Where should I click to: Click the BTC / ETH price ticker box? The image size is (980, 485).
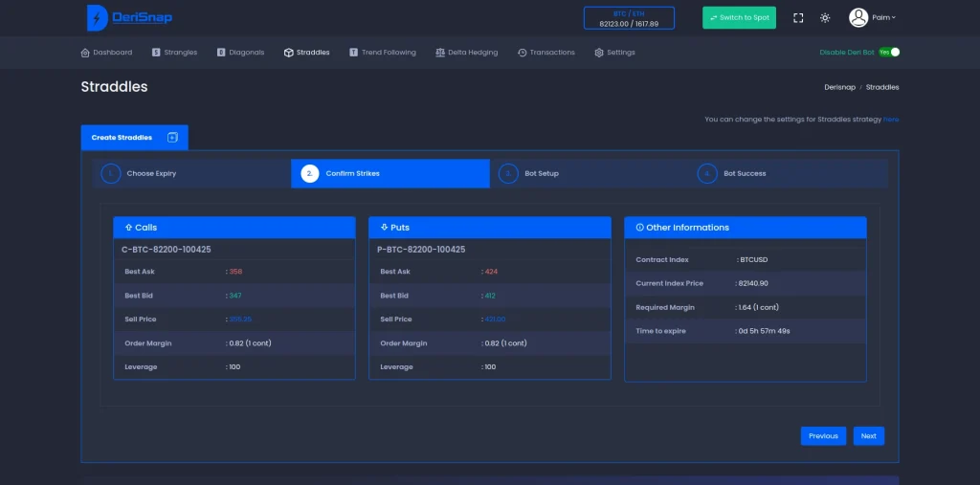pyautogui.click(x=629, y=18)
